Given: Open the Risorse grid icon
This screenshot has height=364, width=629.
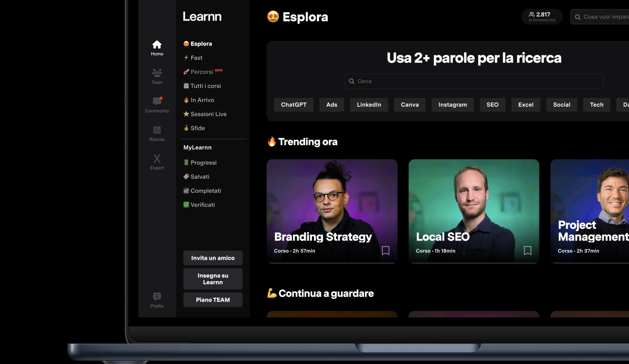Looking at the screenshot, I should coord(157,130).
